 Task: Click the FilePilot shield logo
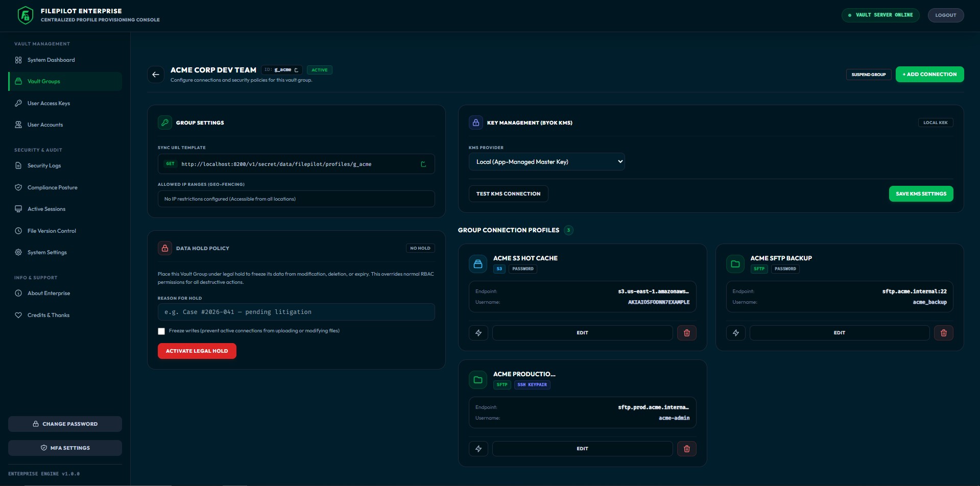coord(25,15)
